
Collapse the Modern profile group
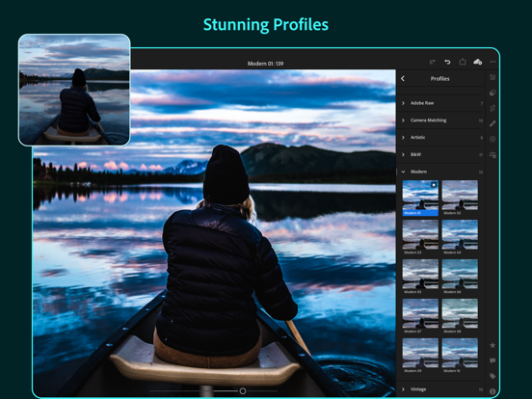click(440, 172)
